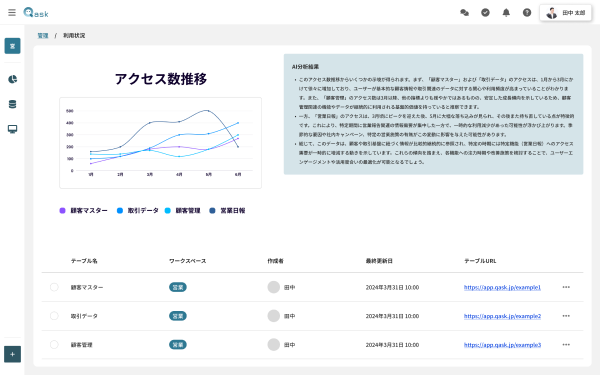
Task: Click the 田中 avatar in 顧客マスター row
Action: pyautogui.click(x=274, y=287)
